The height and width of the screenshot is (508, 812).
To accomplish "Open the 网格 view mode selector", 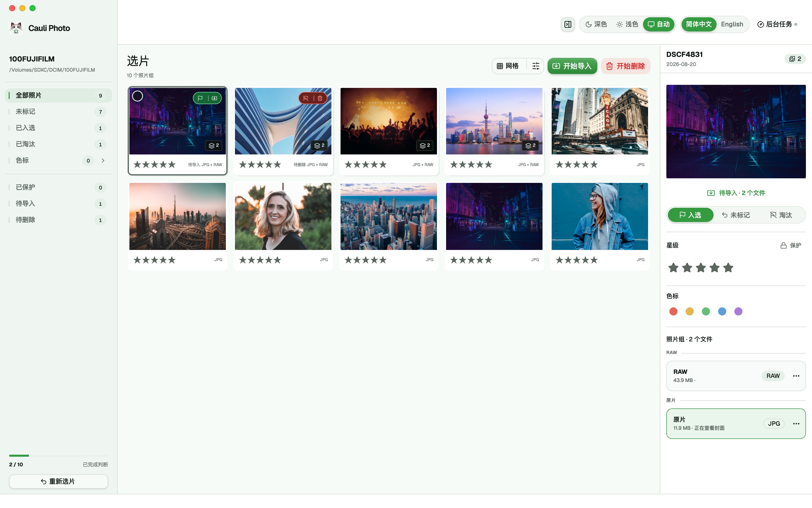I will click(508, 66).
